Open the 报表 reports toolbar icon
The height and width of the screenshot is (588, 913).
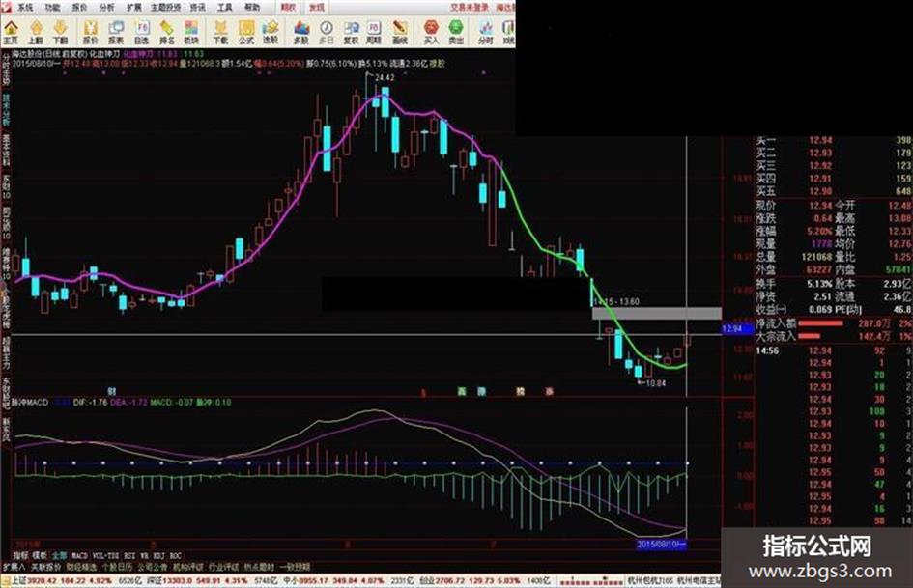click(x=117, y=32)
